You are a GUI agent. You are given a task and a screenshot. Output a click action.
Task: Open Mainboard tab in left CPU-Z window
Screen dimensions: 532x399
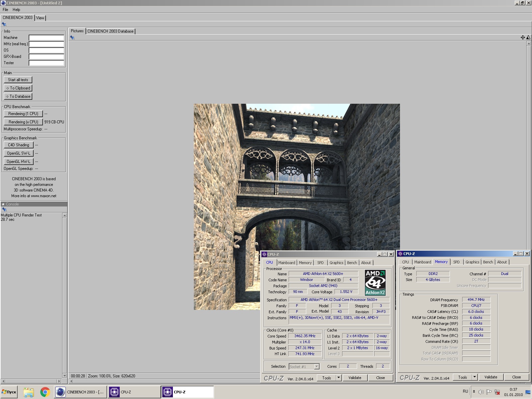pyautogui.click(x=287, y=263)
